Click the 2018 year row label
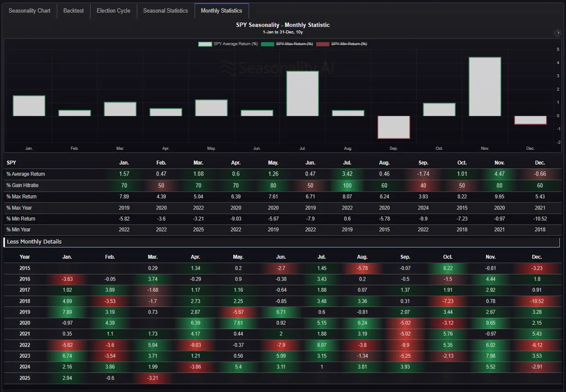The width and height of the screenshot is (566, 392). pyautogui.click(x=25, y=301)
